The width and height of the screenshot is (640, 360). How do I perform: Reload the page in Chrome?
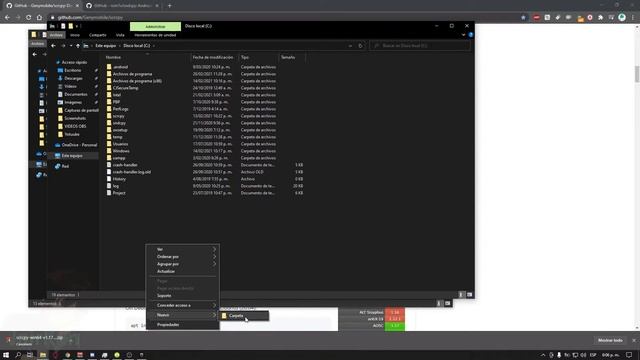coord(28,18)
